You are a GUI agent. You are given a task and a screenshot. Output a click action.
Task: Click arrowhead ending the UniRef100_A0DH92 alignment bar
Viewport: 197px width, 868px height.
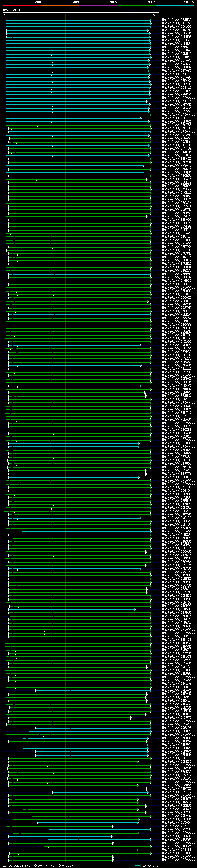[140, 345]
